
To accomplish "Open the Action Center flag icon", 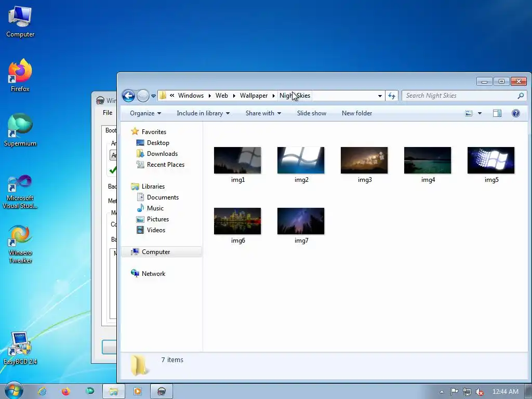I will click(x=454, y=392).
